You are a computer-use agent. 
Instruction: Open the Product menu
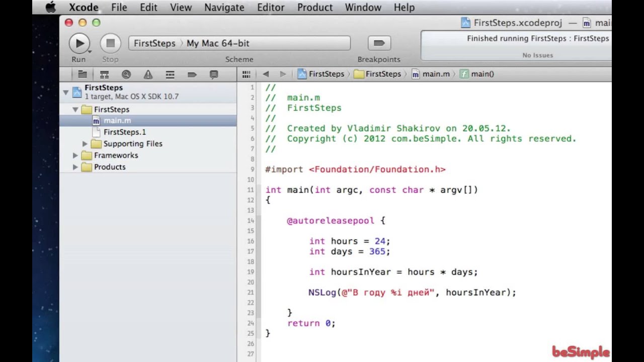315,8
